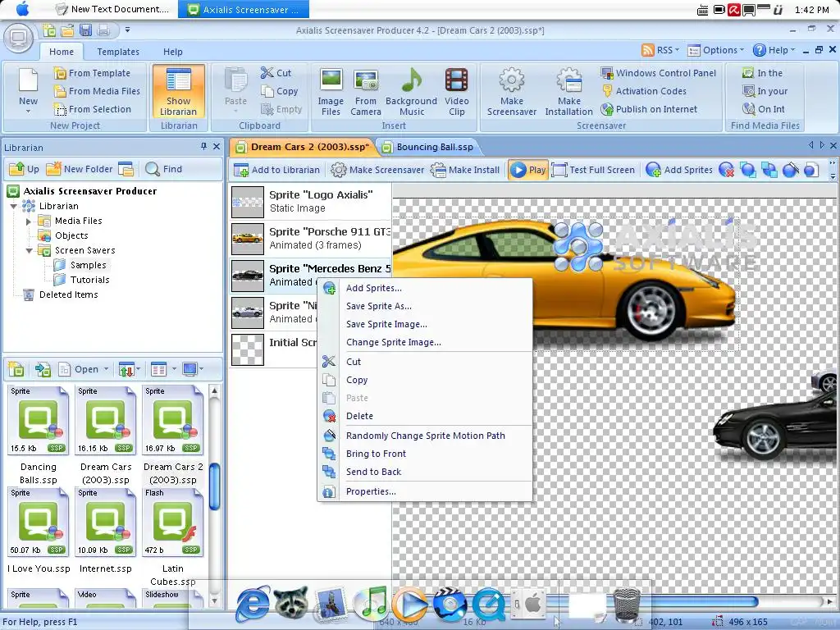Click the Apple menu logo
This screenshot has width=840, height=630.
coord(22,9)
